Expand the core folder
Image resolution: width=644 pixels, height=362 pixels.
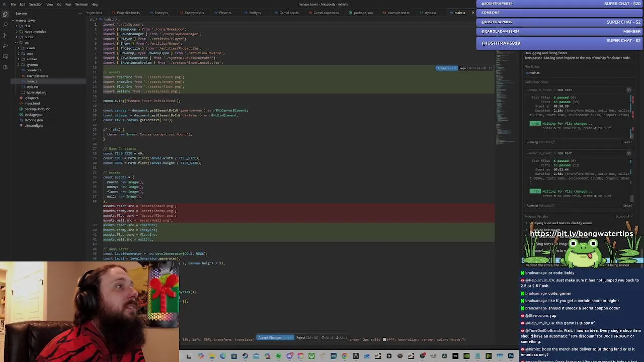[x=30, y=54]
